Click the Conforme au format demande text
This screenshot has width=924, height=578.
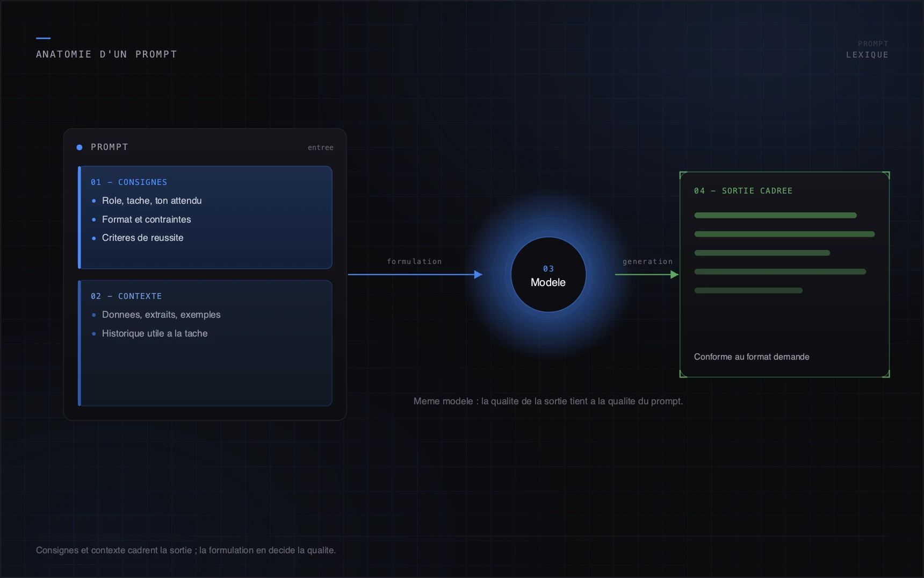point(752,357)
